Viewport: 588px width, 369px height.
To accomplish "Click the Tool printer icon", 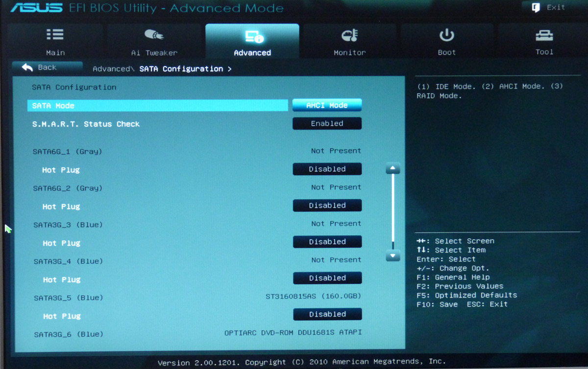I will tap(544, 35).
